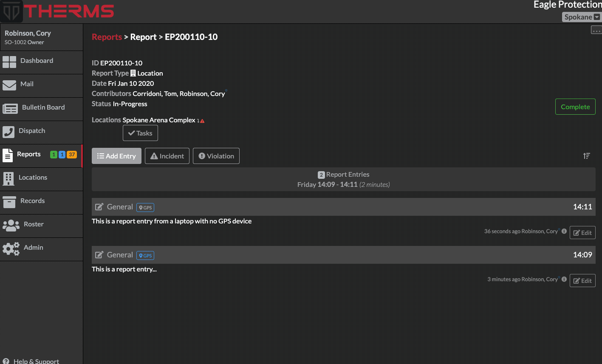Click the warning triangle near Spokane Arena Complex
Viewport: 602px width, 364px height.
(202, 120)
